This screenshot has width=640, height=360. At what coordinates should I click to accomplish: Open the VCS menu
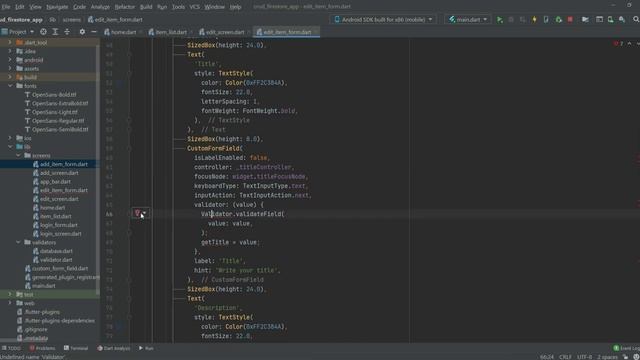click(195, 7)
